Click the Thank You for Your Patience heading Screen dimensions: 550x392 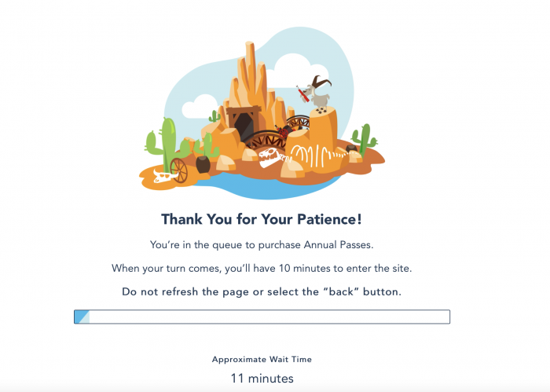click(262, 219)
